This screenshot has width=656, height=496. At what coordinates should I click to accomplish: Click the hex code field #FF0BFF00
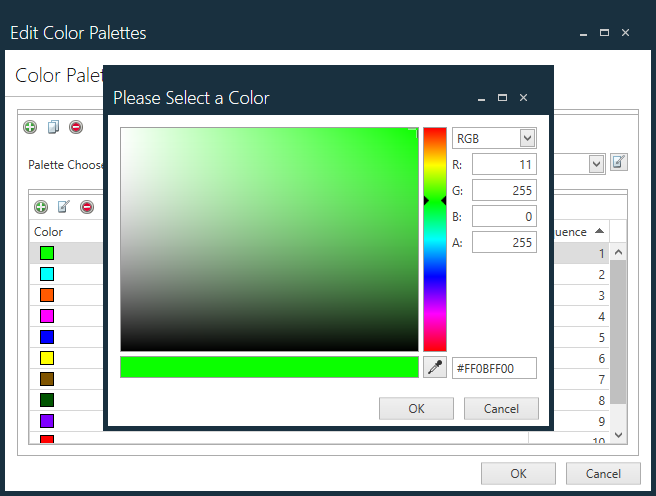[x=494, y=368]
